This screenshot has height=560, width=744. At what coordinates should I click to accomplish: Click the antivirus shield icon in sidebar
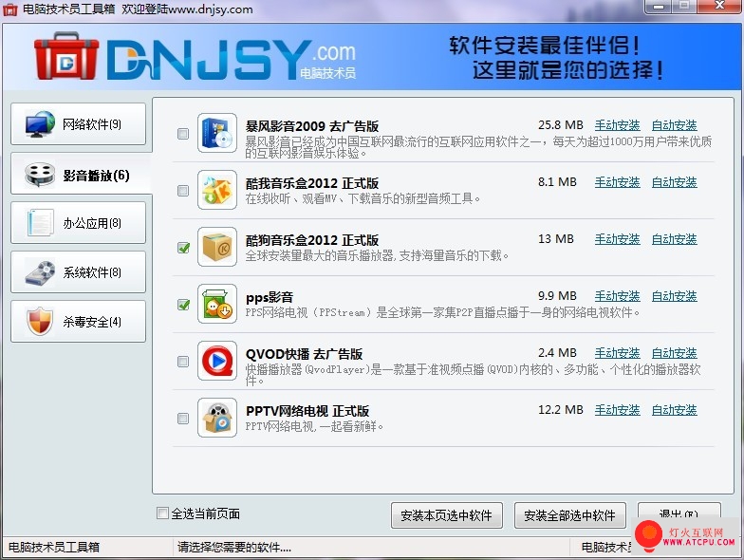click(x=40, y=321)
